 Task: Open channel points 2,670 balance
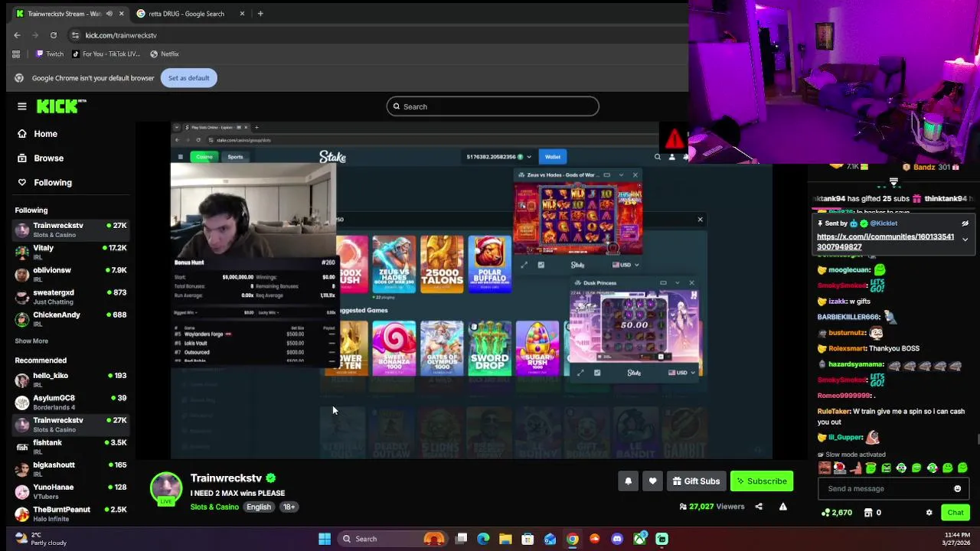836,513
